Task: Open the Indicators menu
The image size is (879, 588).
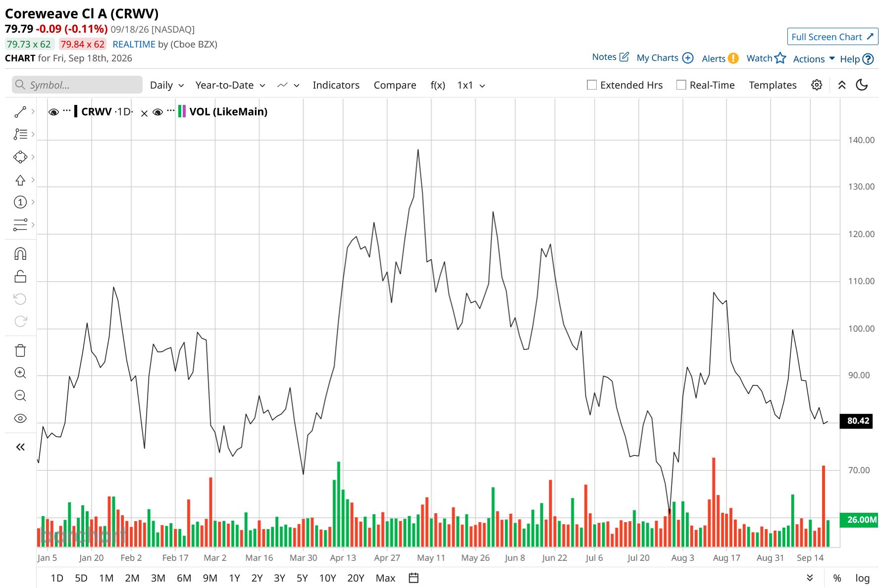Action: coord(336,85)
